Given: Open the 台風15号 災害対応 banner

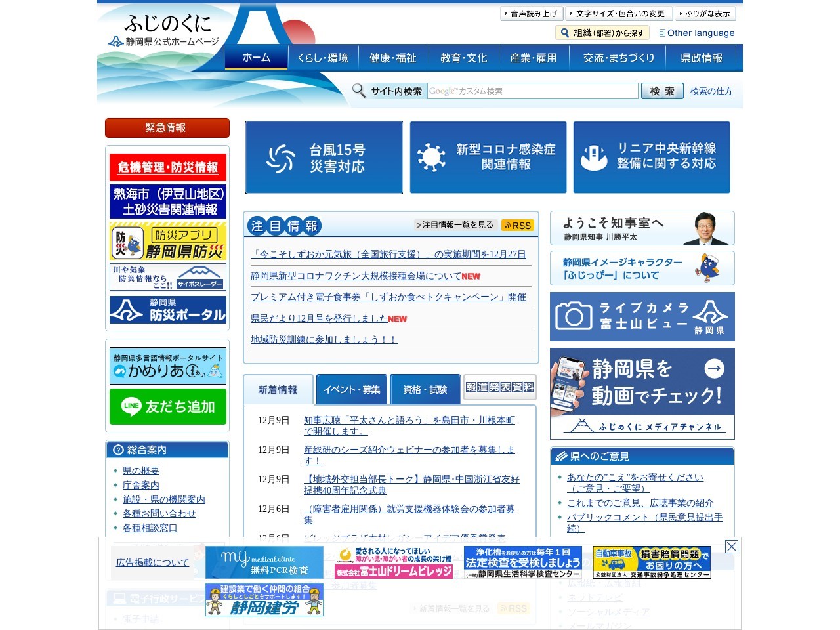Looking at the screenshot, I should coord(324,157).
